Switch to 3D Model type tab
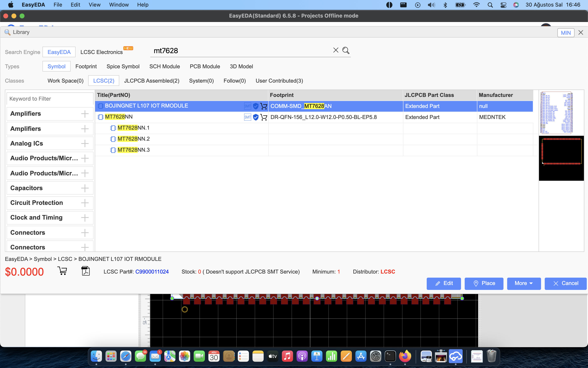588x368 pixels. 241,66
